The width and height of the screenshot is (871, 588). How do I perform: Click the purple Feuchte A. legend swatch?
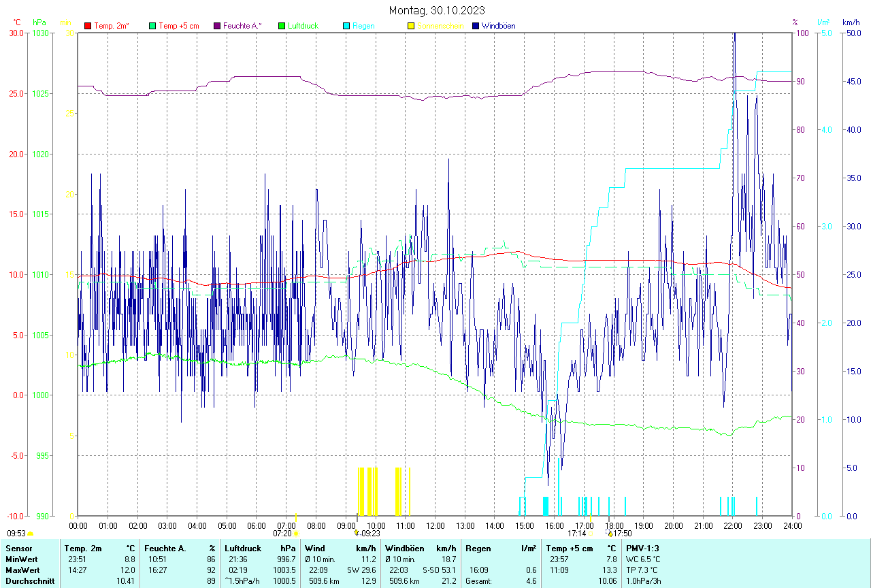[217, 26]
